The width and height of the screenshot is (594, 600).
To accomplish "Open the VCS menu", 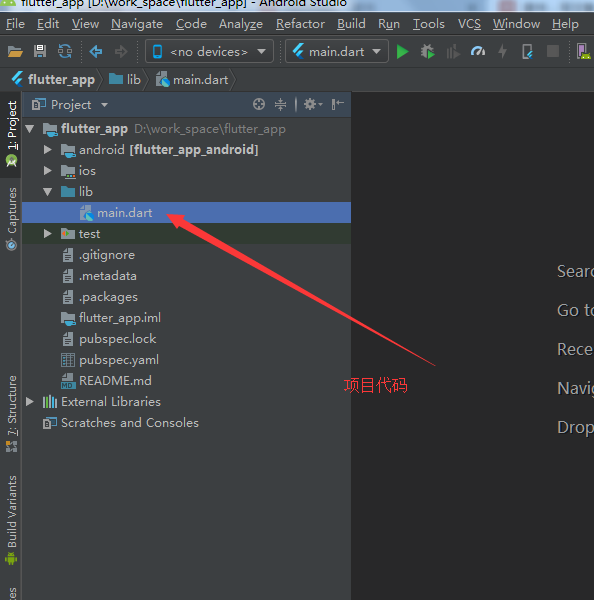I will [469, 24].
